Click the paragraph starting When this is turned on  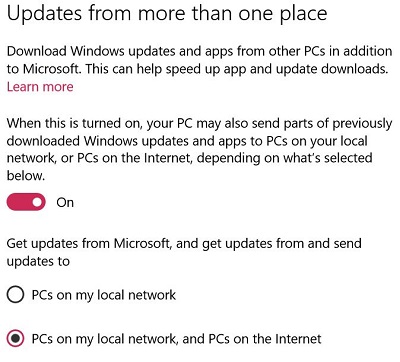click(x=199, y=149)
